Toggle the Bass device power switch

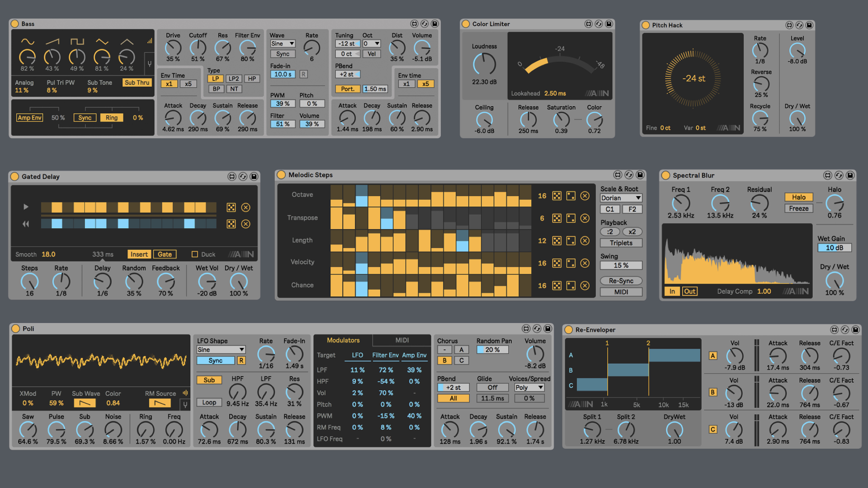[15, 23]
